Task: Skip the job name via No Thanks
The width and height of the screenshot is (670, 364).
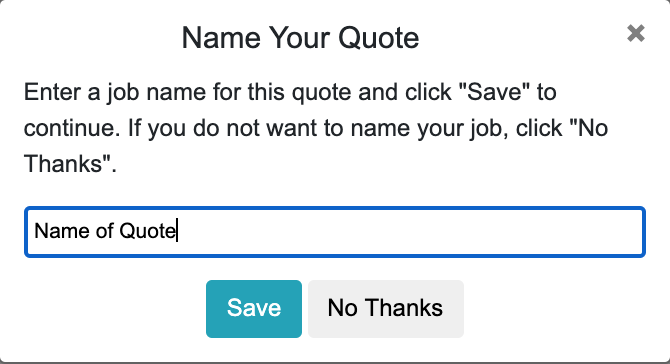Action: pos(386,308)
